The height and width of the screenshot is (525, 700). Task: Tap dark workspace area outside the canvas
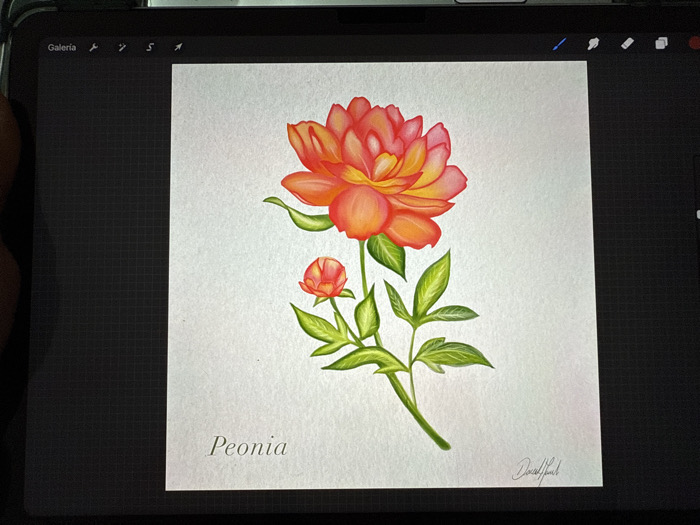[103, 268]
